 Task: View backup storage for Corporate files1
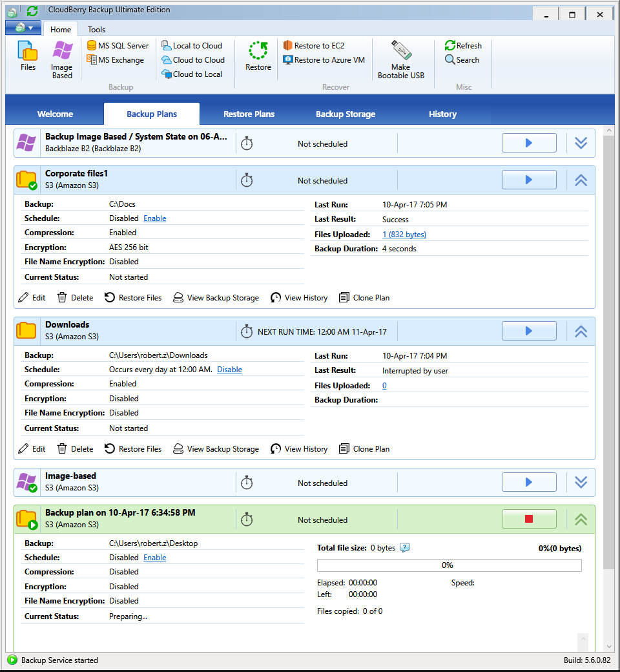(x=216, y=297)
